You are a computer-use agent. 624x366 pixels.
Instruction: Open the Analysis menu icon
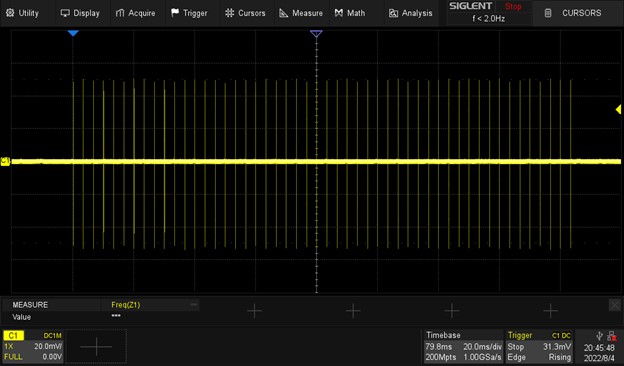point(393,13)
